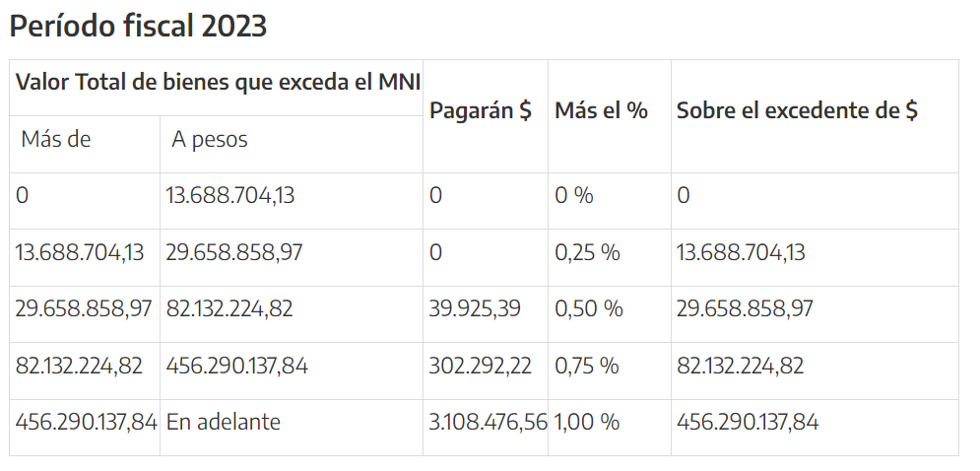Click the 'Más el %' column header
Image resolution: width=980 pixels, height=471 pixels.
pyautogui.click(x=601, y=110)
